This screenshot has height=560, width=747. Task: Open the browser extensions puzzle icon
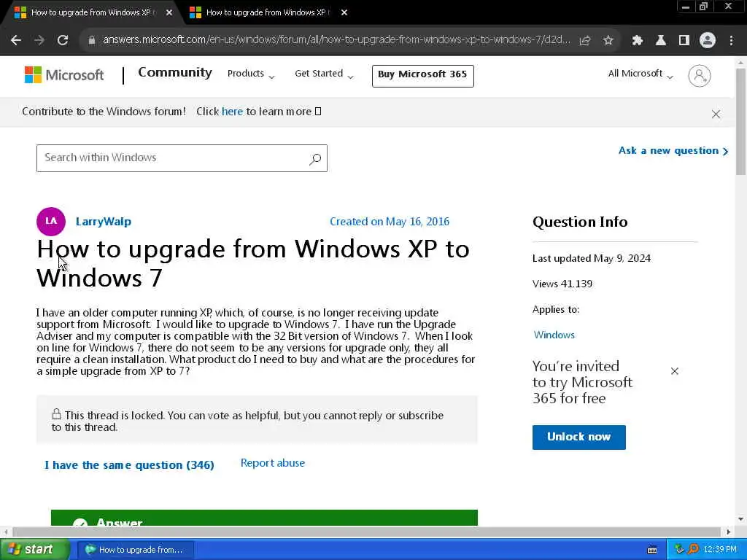[x=637, y=41]
